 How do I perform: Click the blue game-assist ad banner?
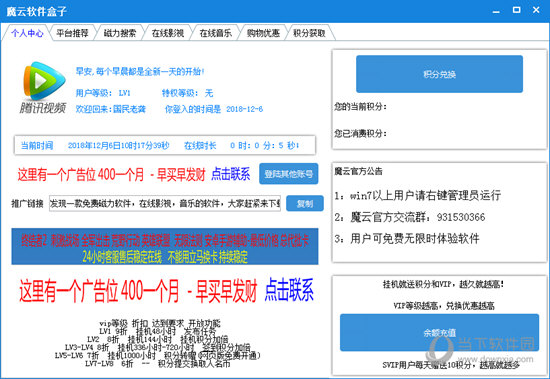click(x=165, y=246)
